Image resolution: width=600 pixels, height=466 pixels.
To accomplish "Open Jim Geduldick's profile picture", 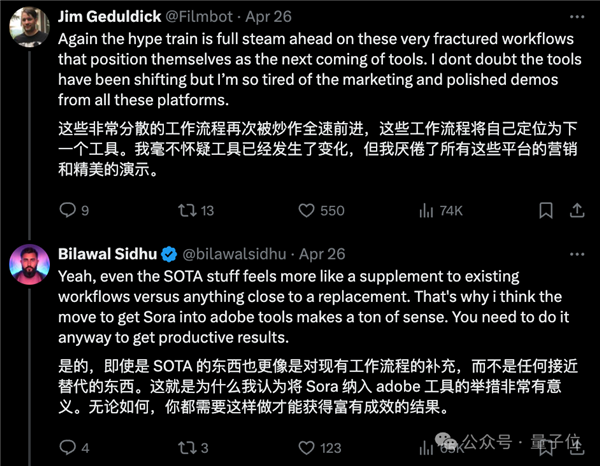I will tap(27, 27).
